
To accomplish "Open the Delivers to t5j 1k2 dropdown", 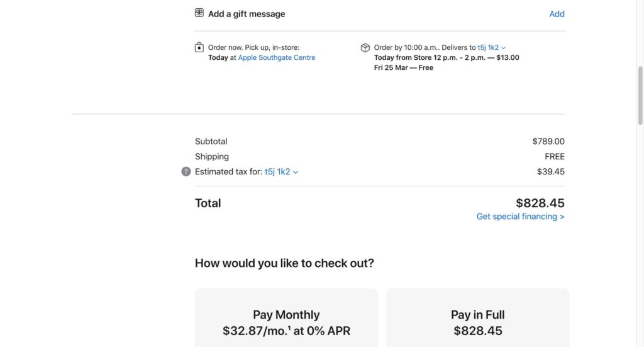I will pos(488,47).
